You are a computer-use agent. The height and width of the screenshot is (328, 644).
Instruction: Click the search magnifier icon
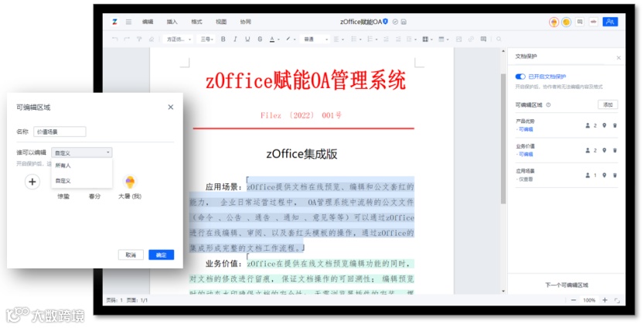(499, 39)
